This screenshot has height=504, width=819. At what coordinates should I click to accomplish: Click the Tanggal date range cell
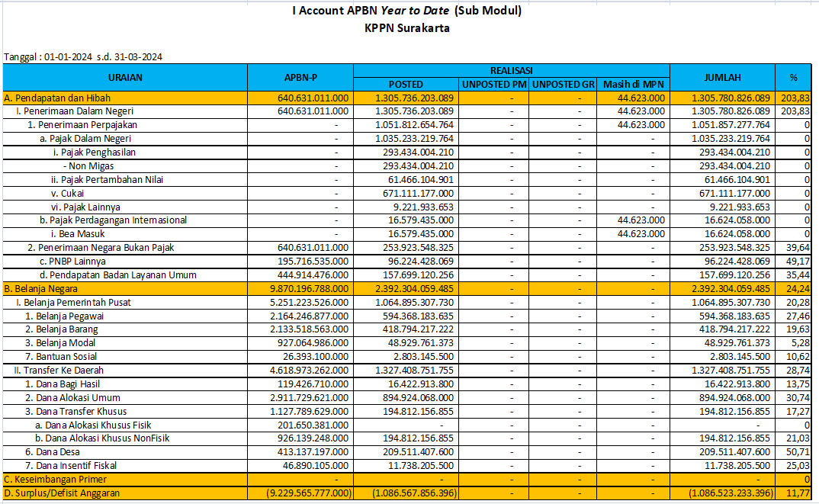click(83, 57)
